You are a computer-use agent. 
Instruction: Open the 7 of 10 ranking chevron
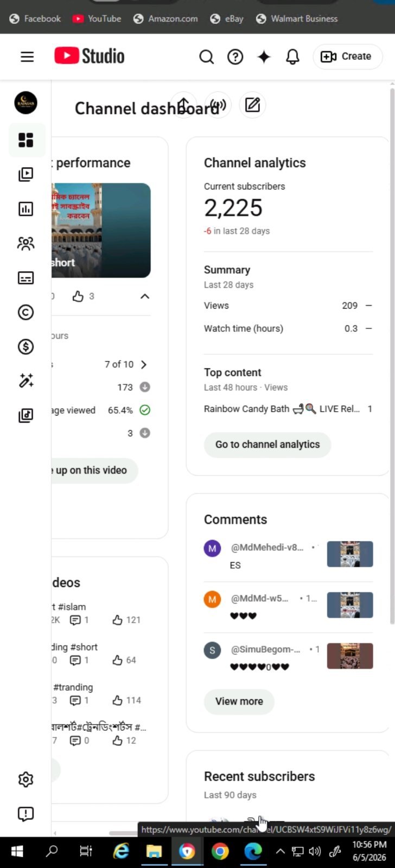coord(144,365)
